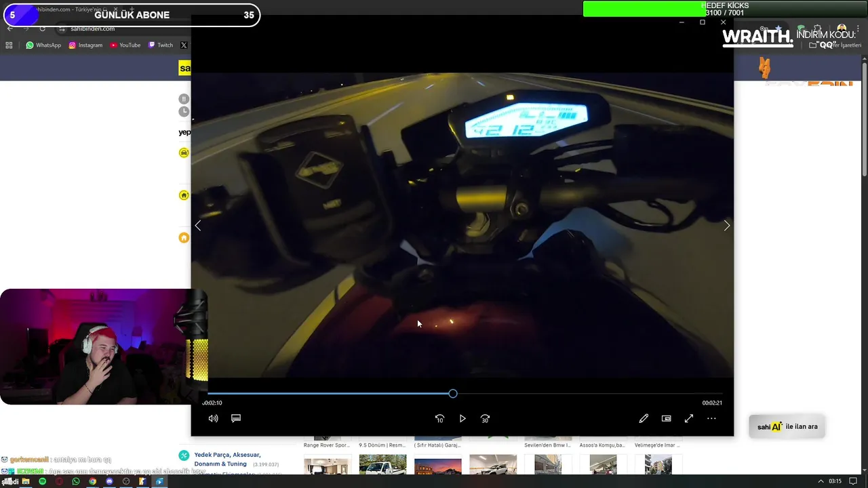Reload the sahibinden.com page
Screen dimensions: 868x488
point(42,28)
